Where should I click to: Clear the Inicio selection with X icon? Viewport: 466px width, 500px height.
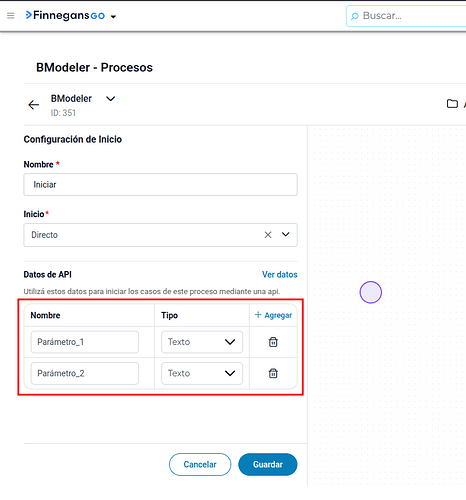tap(268, 235)
